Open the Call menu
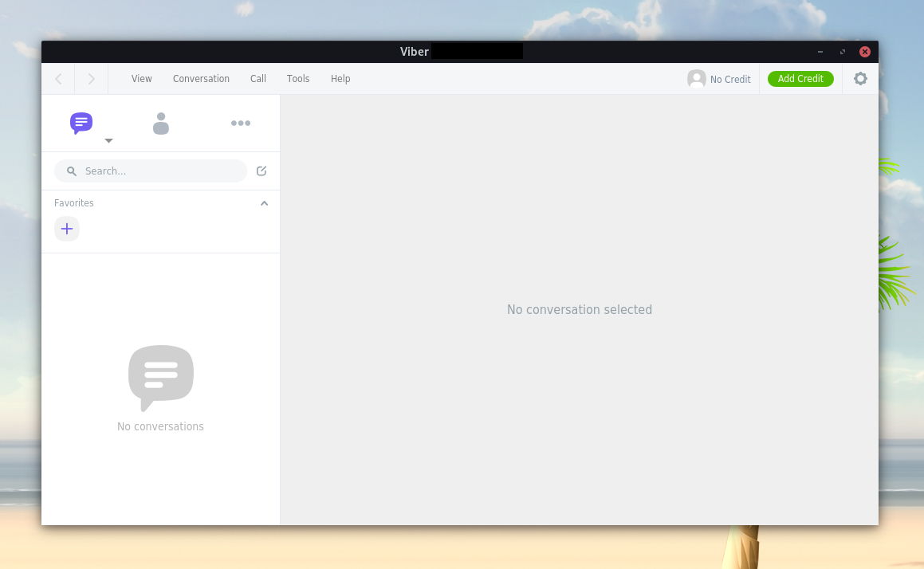 [x=258, y=79]
